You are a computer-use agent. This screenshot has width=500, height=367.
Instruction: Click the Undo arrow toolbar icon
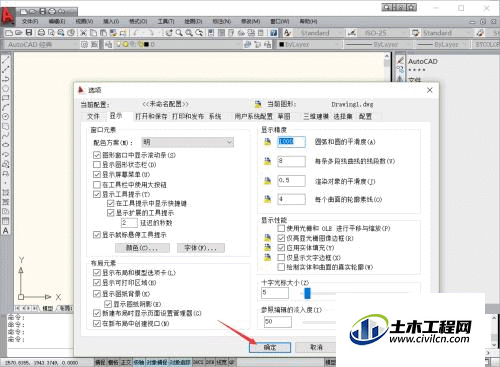tap(136, 33)
